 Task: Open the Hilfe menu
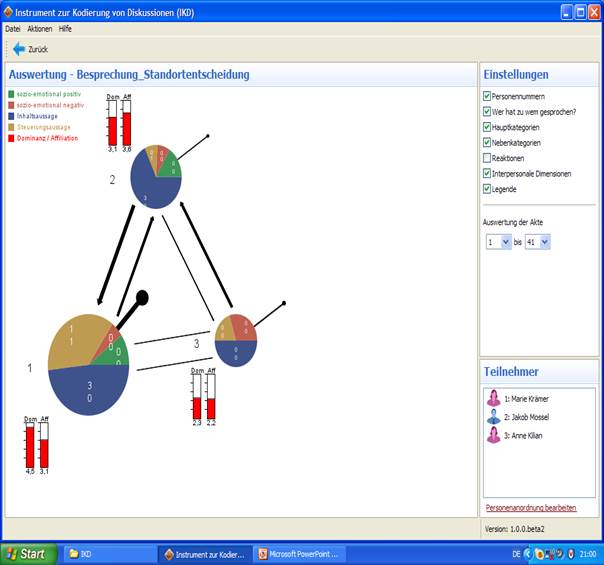(x=65, y=29)
